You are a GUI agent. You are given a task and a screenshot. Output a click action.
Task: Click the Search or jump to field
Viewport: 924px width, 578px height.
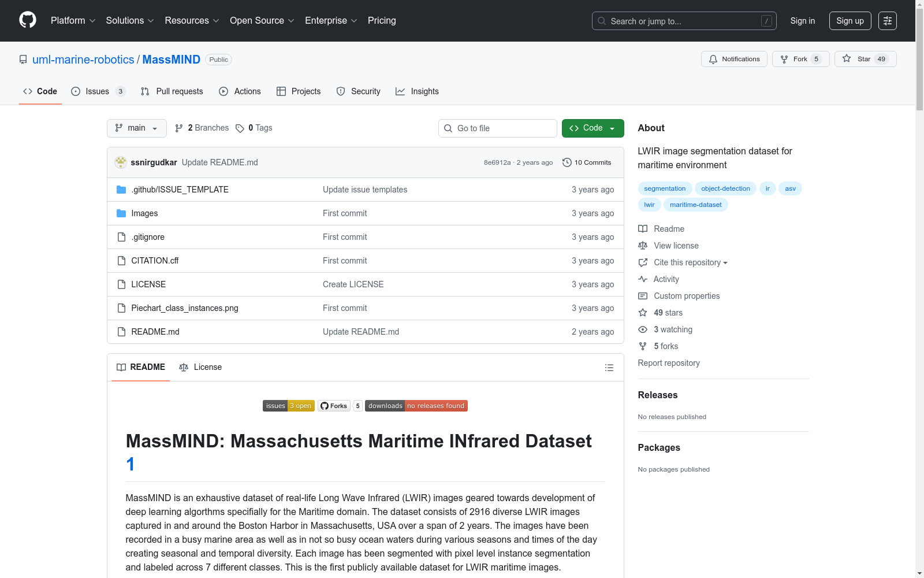(x=684, y=21)
